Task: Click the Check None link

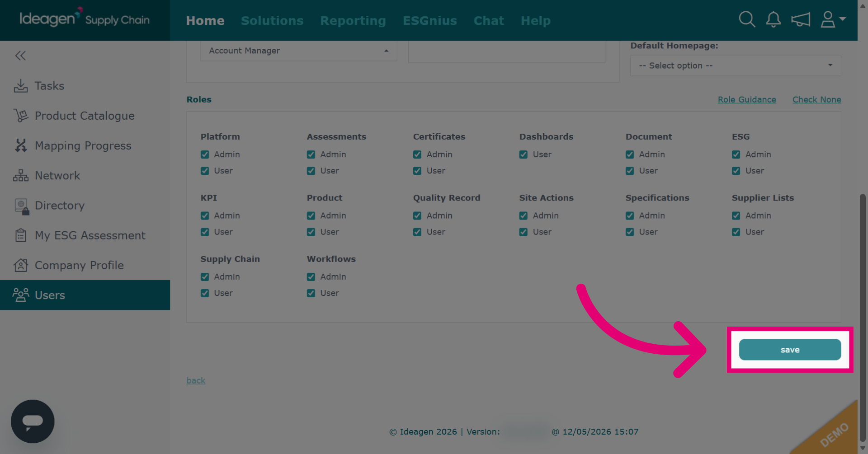Action: [816, 99]
